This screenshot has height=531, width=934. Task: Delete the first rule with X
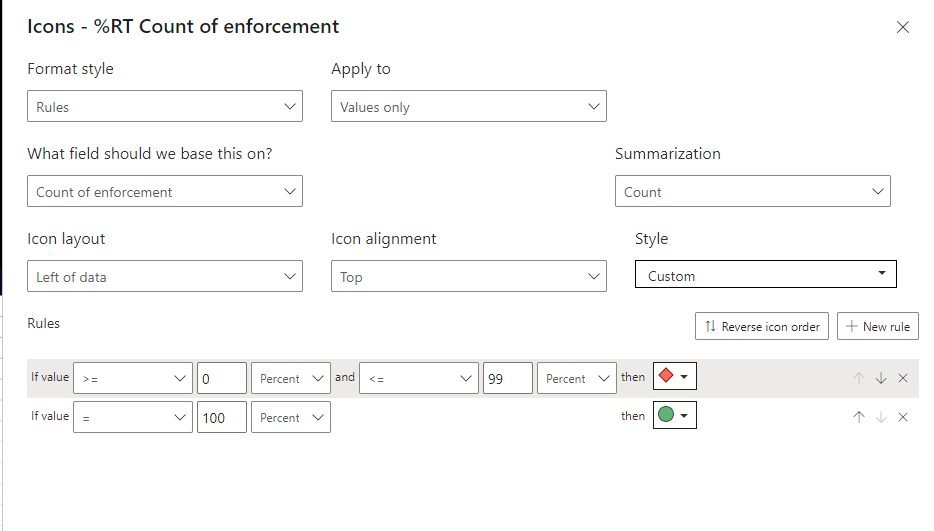point(903,378)
